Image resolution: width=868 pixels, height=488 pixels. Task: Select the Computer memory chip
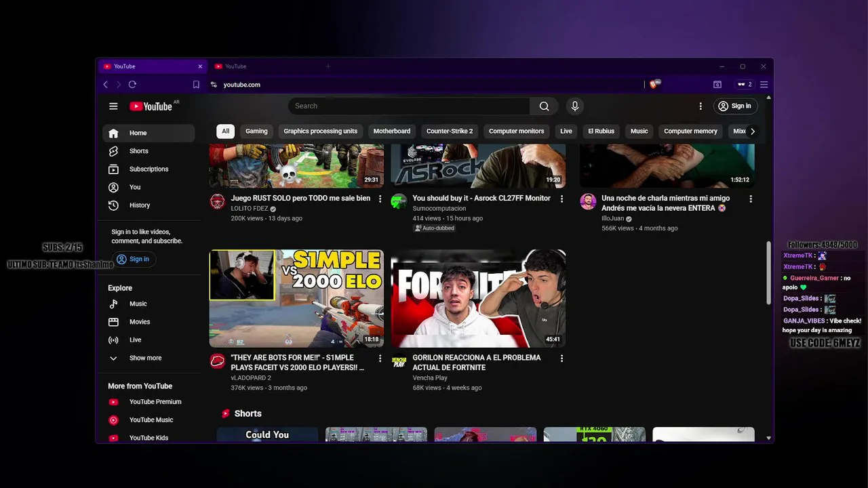690,131
